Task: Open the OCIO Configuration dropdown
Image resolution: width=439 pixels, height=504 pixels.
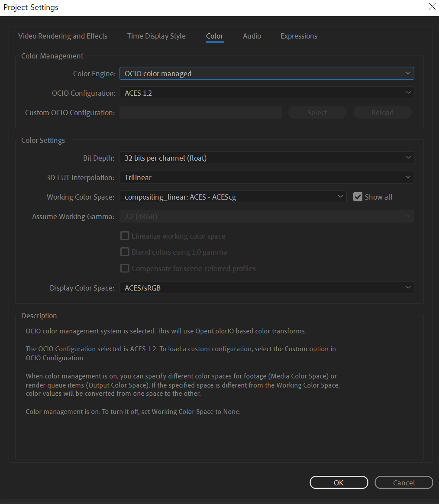Action: tap(266, 93)
